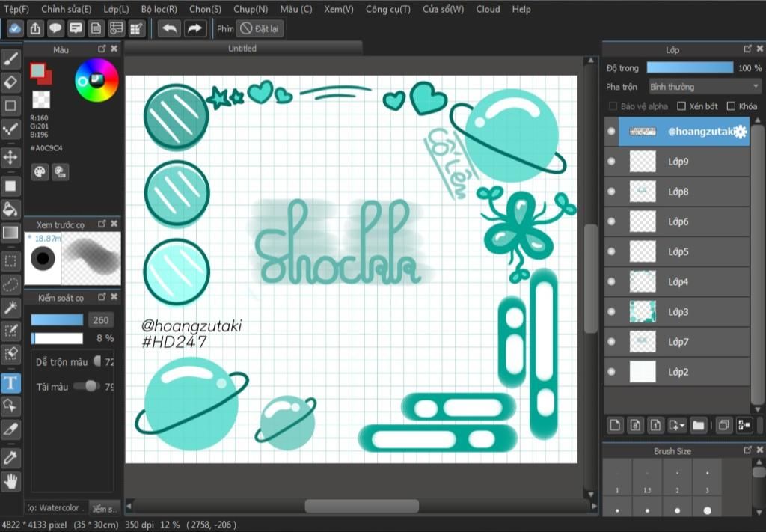Select the Lớp5 layer
766x532 pixels.
pyautogui.click(x=677, y=251)
